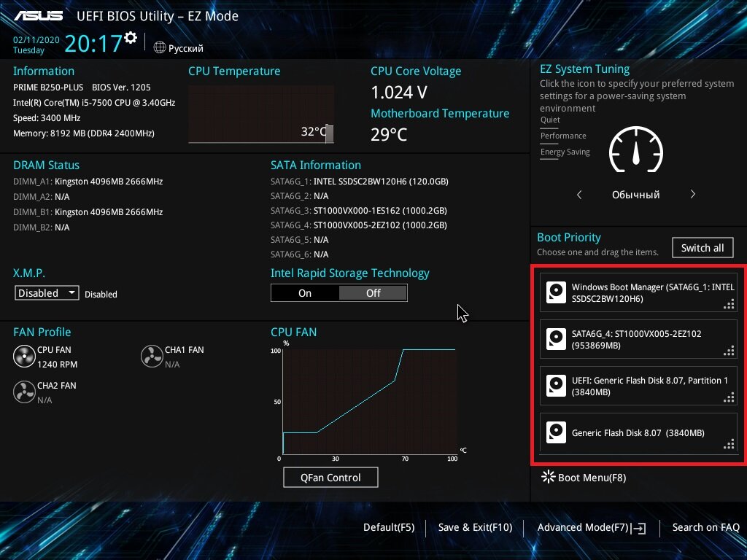Click SATA6G_4 ST1000VX005-2EZ102 SATA info row
Image resolution: width=747 pixels, height=560 pixels.
point(359,225)
